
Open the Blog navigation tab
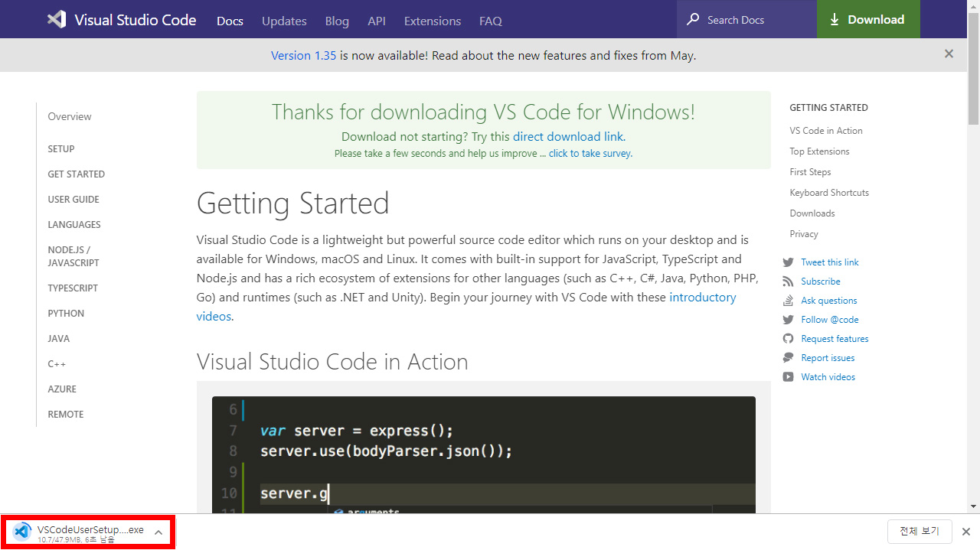pyautogui.click(x=337, y=21)
